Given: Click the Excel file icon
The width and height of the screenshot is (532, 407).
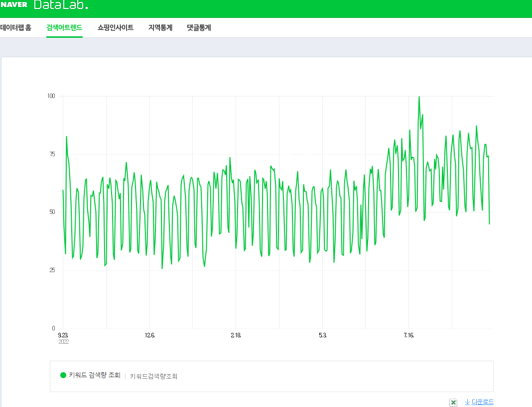Looking at the screenshot, I should point(453,402).
